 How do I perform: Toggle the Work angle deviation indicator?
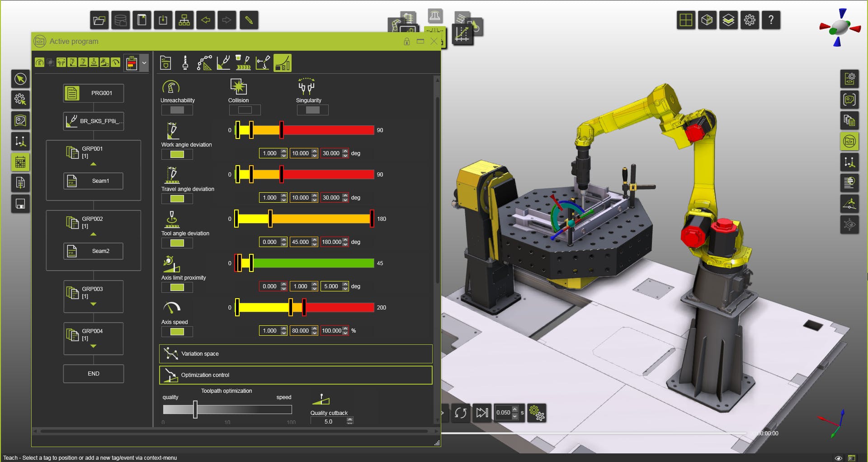177,154
